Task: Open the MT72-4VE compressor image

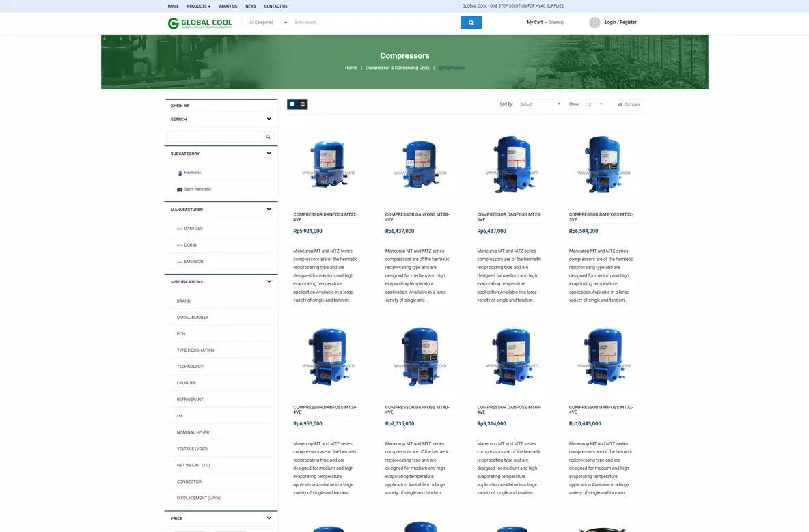Action: pyautogui.click(x=603, y=356)
